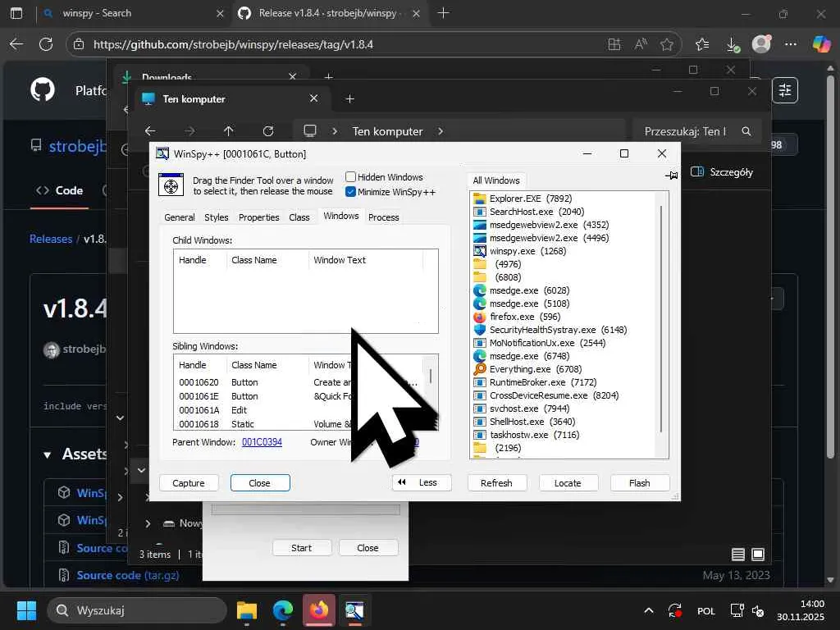This screenshot has height=630, width=840.
Task: Click the Flash button
Action: pyautogui.click(x=640, y=482)
